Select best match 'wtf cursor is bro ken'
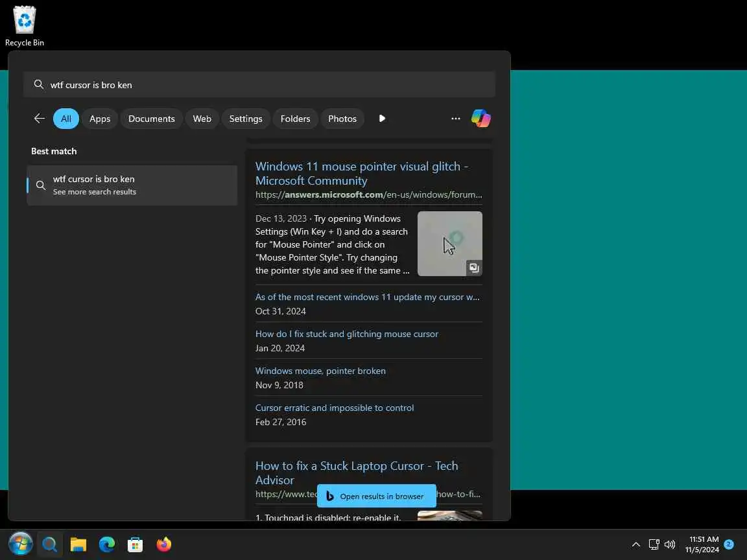 (x=132, y=185)
